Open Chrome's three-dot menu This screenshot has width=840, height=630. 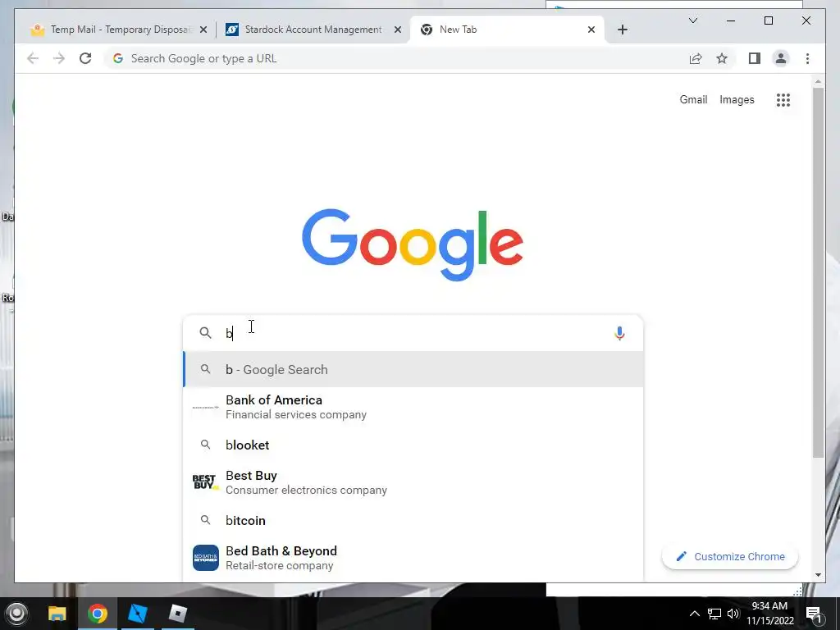click(807, 58)
